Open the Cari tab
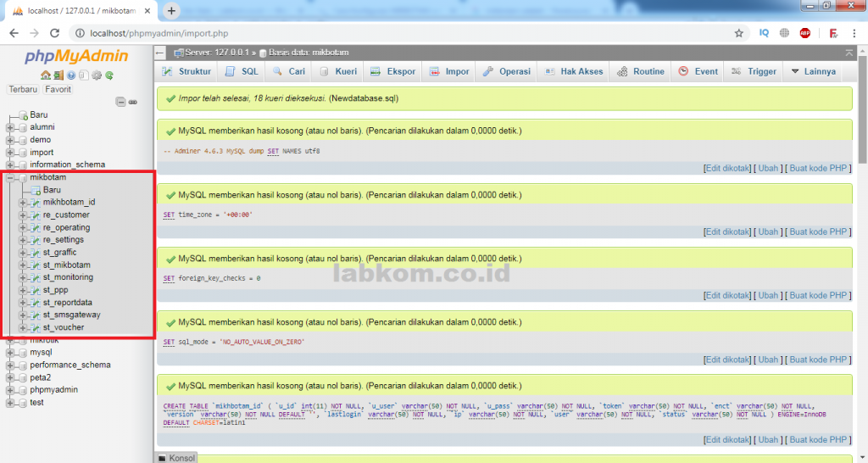868x463 pixels. [289, 71]
